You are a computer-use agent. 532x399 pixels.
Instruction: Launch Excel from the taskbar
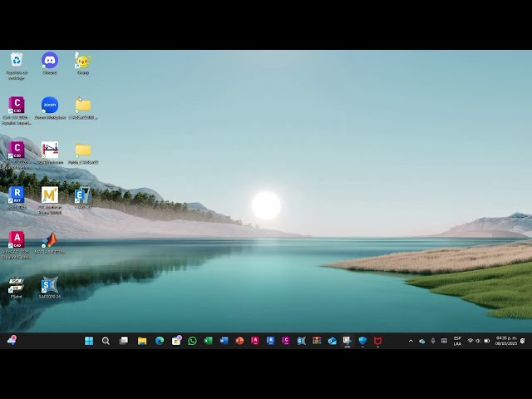tap(208, 341)
